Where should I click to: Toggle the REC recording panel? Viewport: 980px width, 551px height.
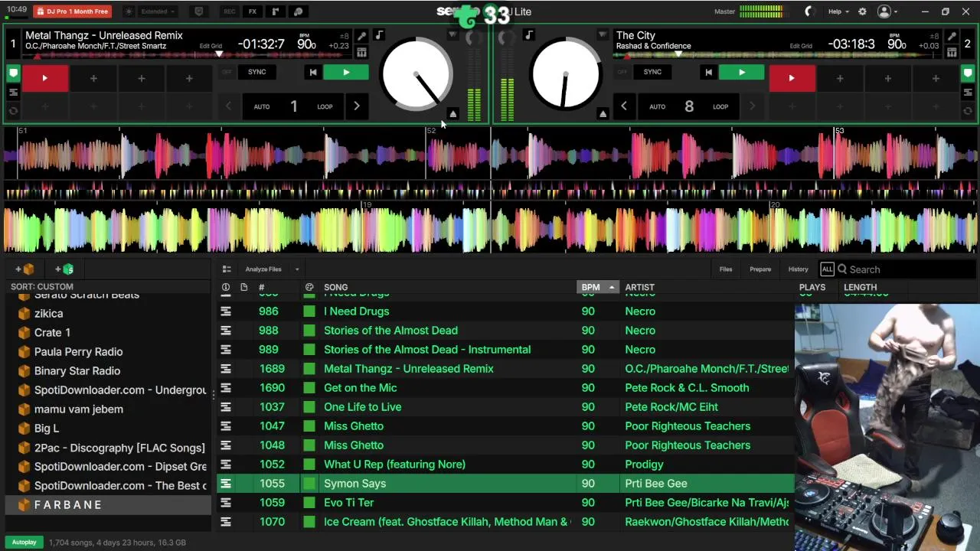(229, 11)
